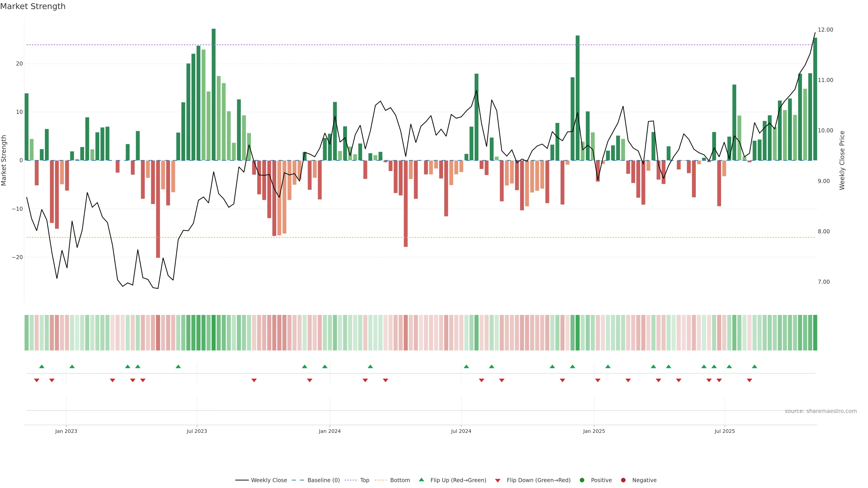This screenshot has width=868, height=488.
Task: Click the Jan 2023 x-axis label
Action: [x=66, y=431]
